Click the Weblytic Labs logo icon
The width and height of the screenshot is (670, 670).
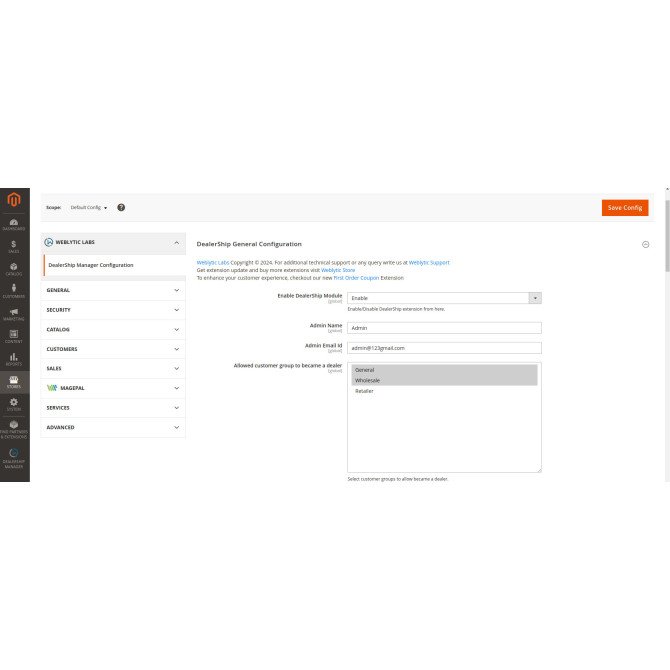[49, 242]
